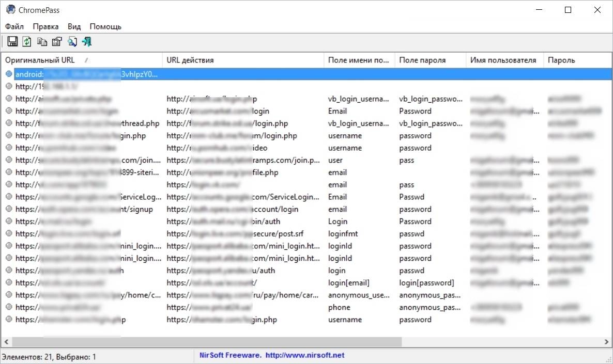The height and width of the screenshot is (364, 613).
Task: Sort by URL действия column header
Action: (243, 60)
